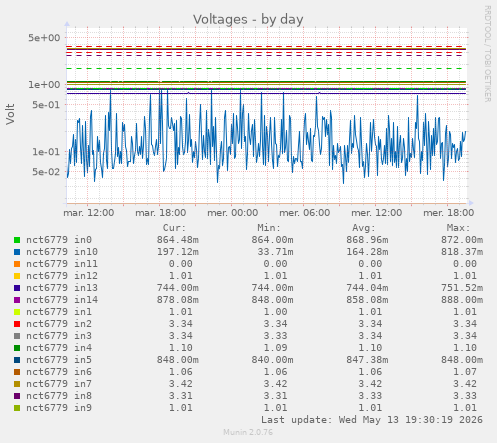
Task: Click the 'mer. 12:00' x-axis label
Action: 377,213
